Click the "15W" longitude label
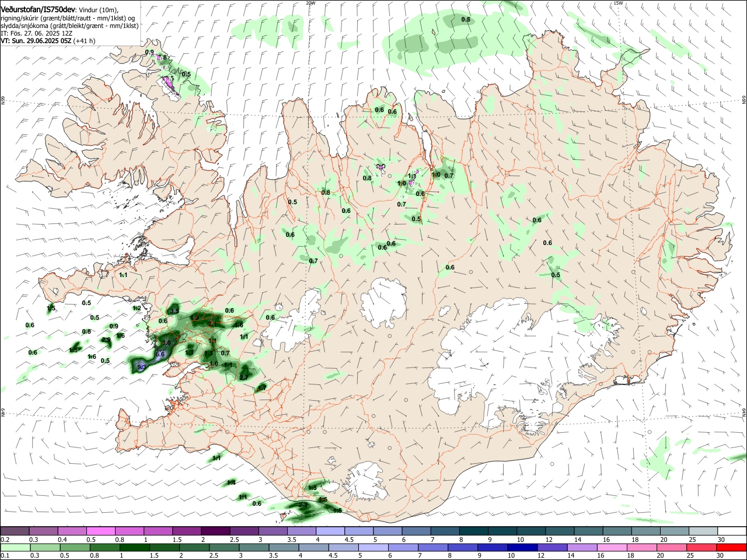The width and height of the screenshot is (747, 560). (618, 3)
